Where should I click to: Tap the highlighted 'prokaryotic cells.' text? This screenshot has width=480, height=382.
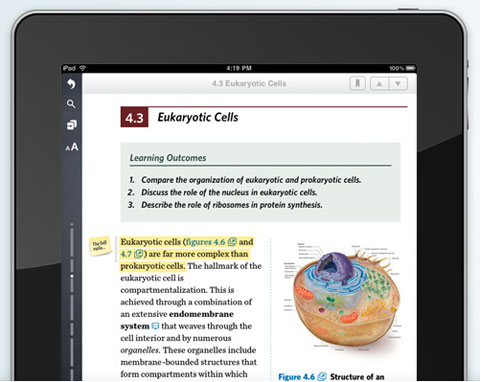tap(153, 266)
